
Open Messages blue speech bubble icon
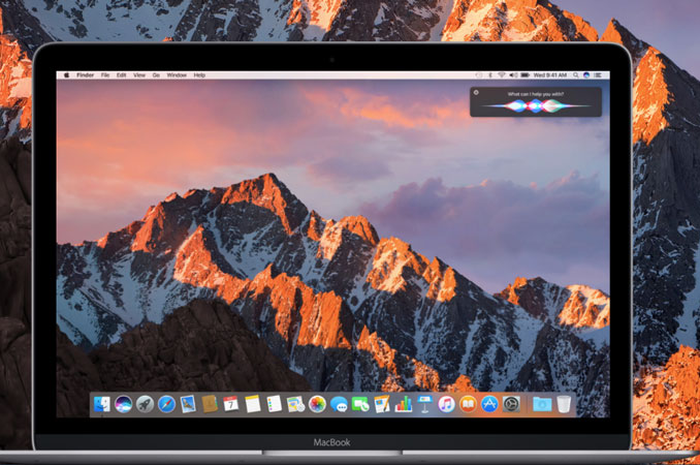tap(339, 404)
